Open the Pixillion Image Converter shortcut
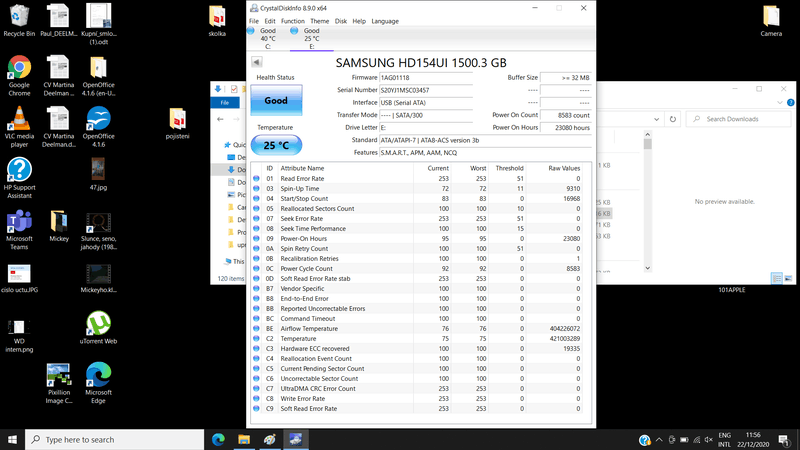800x450 pixels. (x=59, y=383)
